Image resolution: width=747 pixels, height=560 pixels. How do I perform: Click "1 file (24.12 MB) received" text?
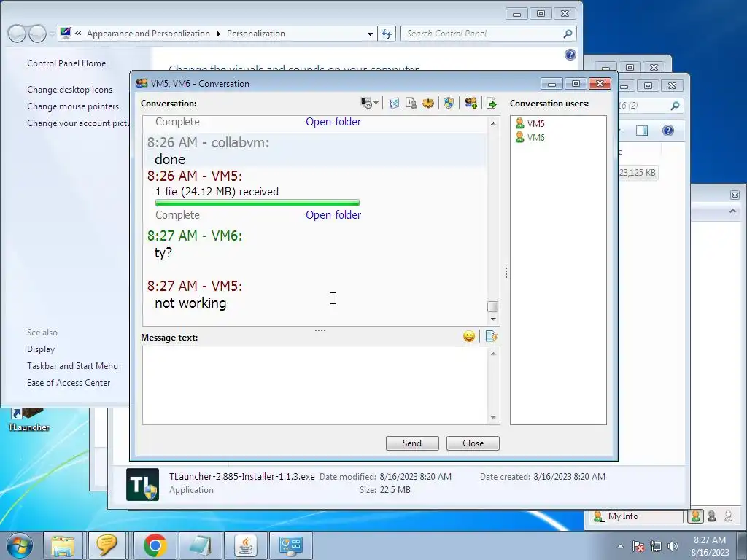[x=217, y=192]
